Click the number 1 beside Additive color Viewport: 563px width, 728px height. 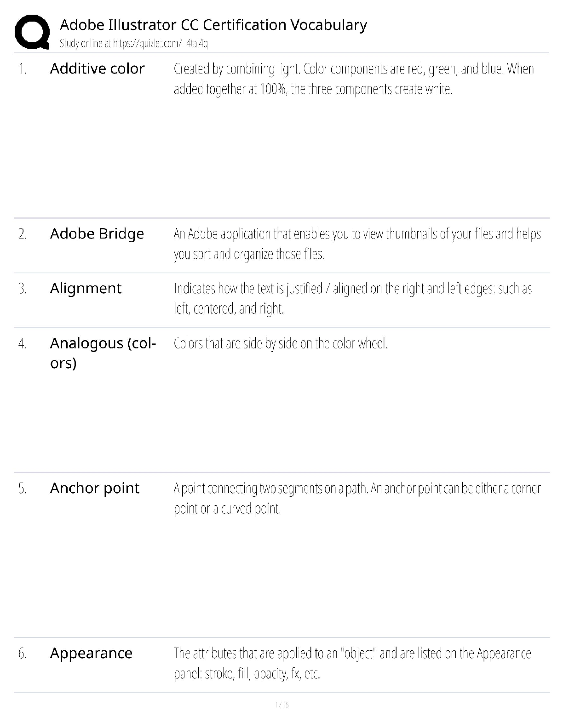23,69
